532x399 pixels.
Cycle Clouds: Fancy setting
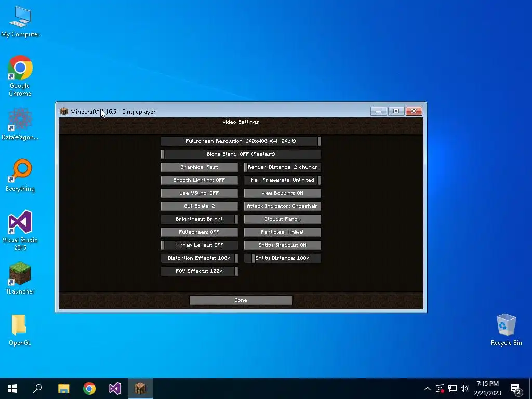282,219
